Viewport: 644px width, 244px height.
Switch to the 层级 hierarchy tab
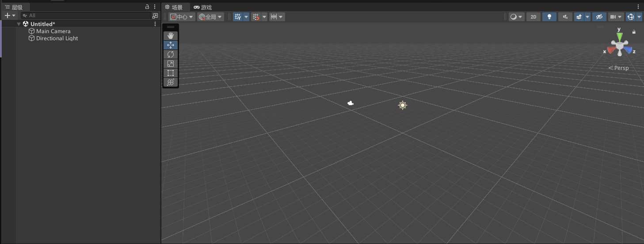[x=16, y=7]
